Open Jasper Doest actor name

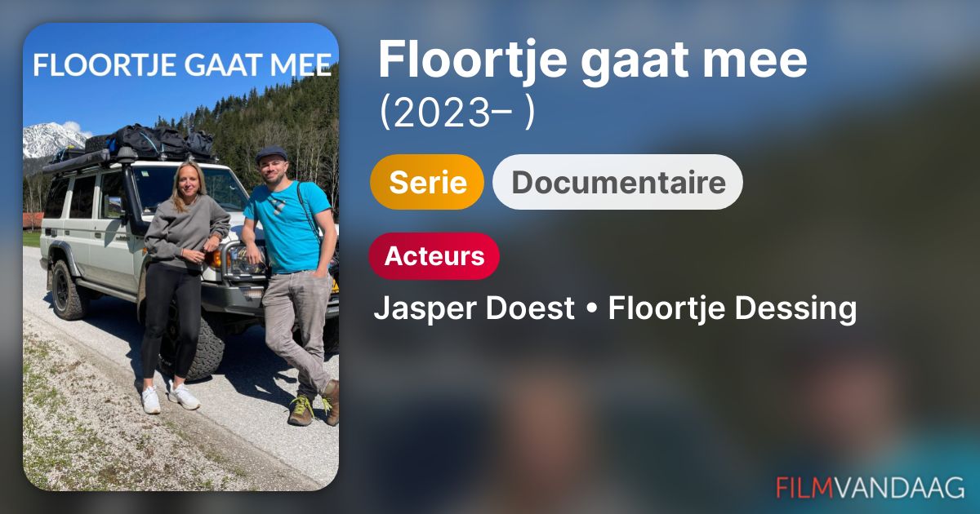click(x=474, y=309)
